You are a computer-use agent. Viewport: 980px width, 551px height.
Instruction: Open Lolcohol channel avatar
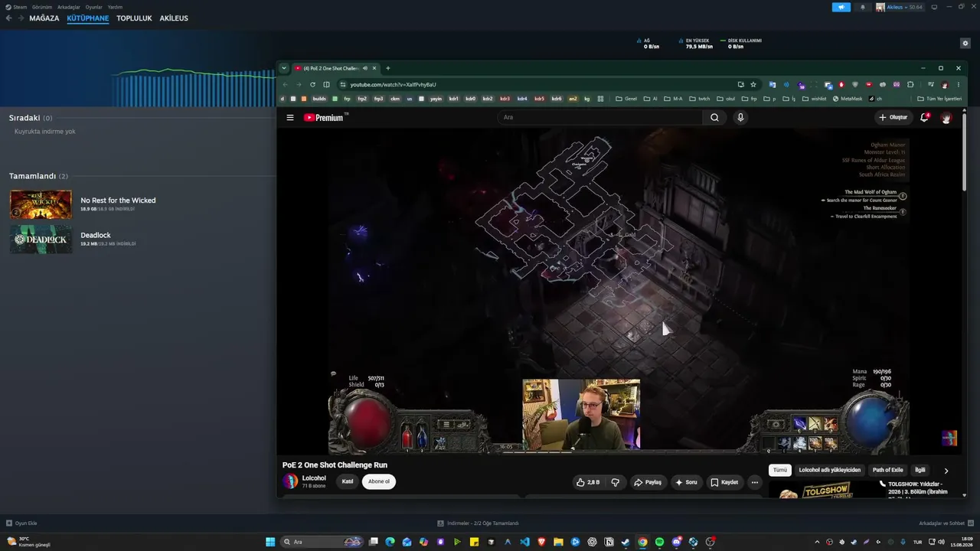coord(290,481)
